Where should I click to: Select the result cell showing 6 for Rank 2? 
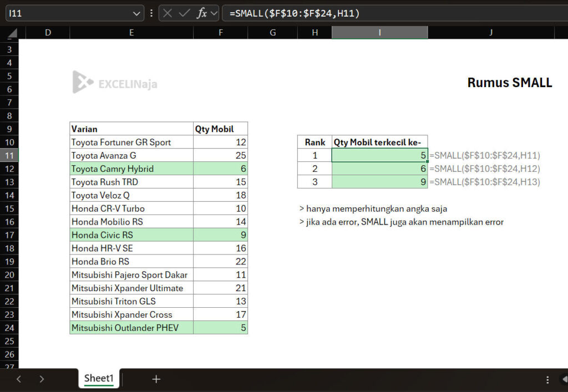click(x=379, y=169)
